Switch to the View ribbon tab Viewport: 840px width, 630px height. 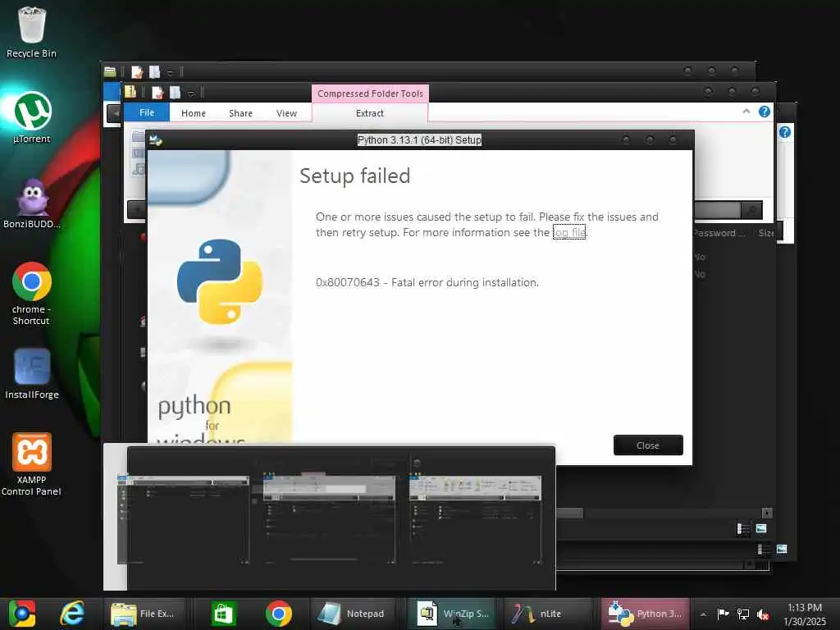click(286, 113)
